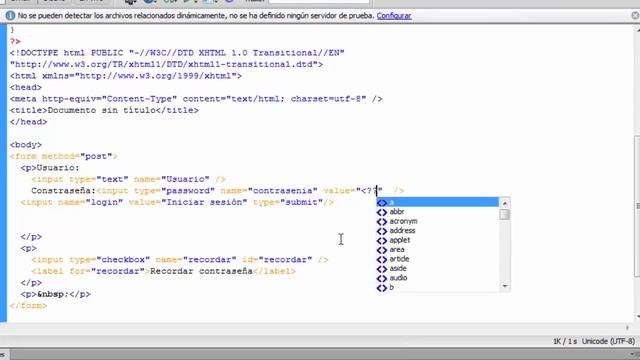Select 'address' tag suggestion
The image size is (640, 360).
437,231
